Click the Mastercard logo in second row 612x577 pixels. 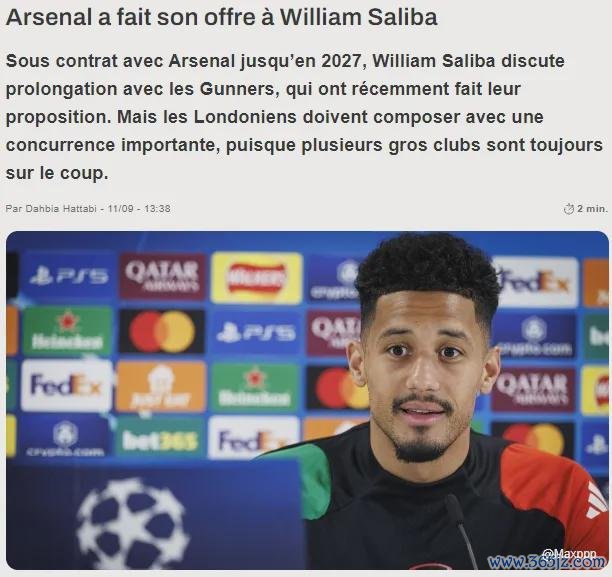[162, 331]
